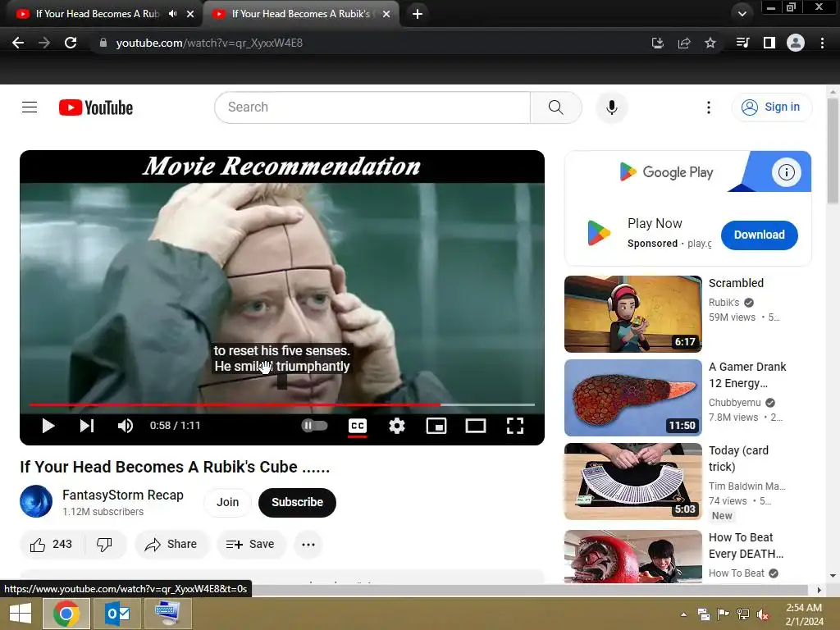
Task: Open 'How To Beat Every DEATH' title
Action: point(746,546)
